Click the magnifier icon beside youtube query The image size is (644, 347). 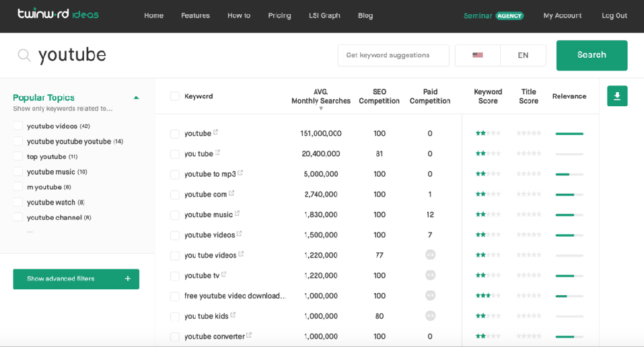coord(24,55)
